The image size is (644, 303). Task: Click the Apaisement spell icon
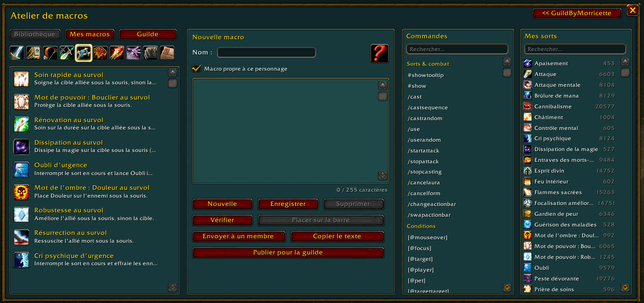(x=528, y=63)
